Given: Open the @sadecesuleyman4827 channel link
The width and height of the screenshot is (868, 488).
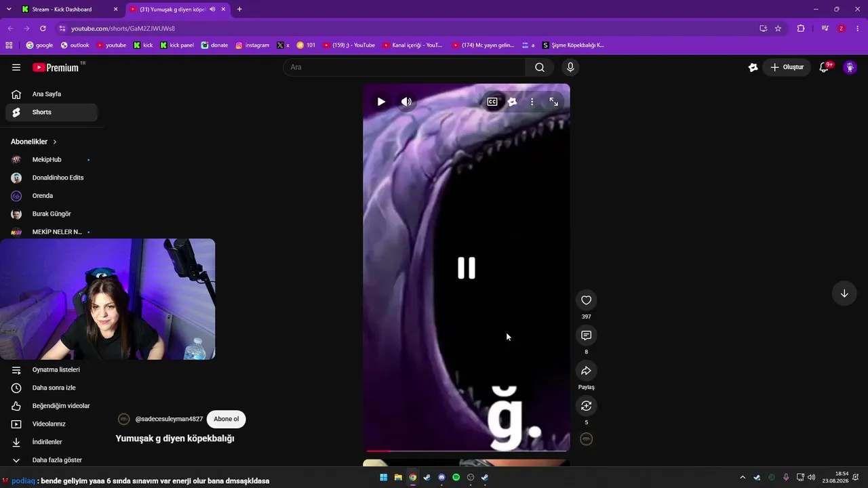Looking at the screenshot, I should [x=169, y=419].
